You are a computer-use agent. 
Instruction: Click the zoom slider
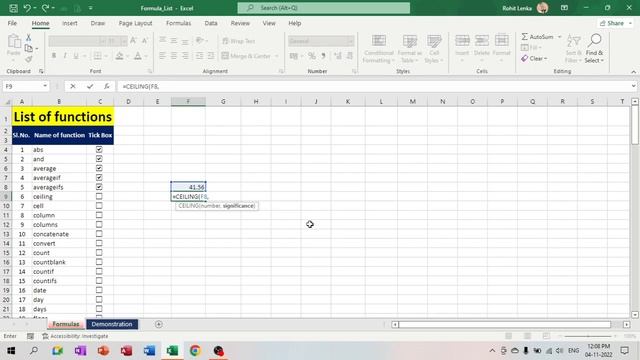[x=588, y=336]
